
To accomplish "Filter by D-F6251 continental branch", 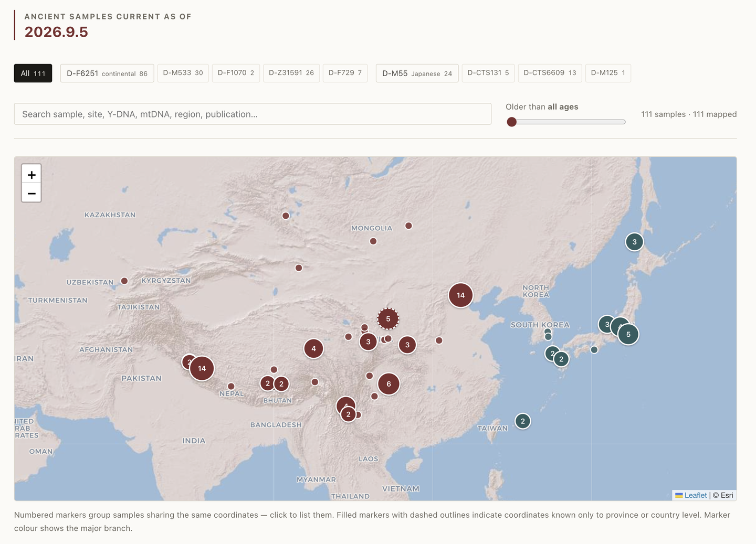I will [x=107, y=73].
